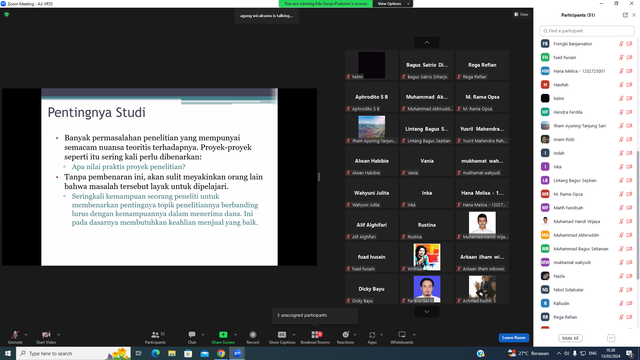Image resolution: width=640 pixels, height=360 pixels.
Task: Click the Participants panel scrollbar
Action: tap(638, 215)
